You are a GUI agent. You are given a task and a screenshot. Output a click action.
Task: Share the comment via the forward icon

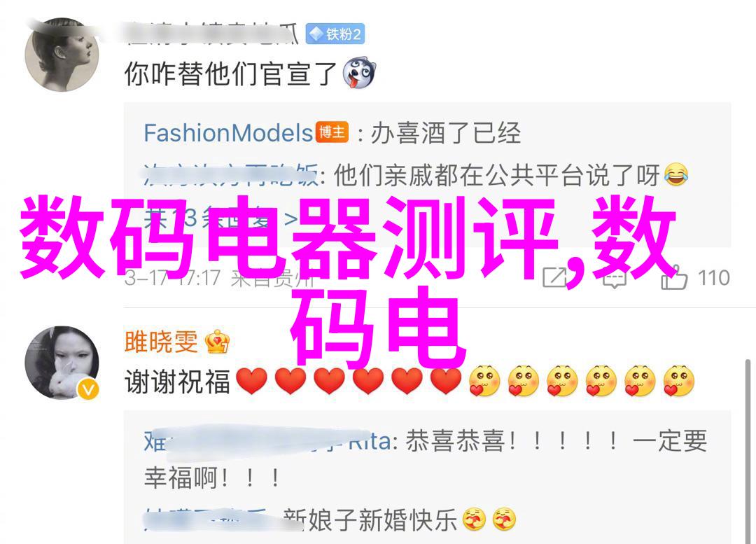[x=555, y=277]
